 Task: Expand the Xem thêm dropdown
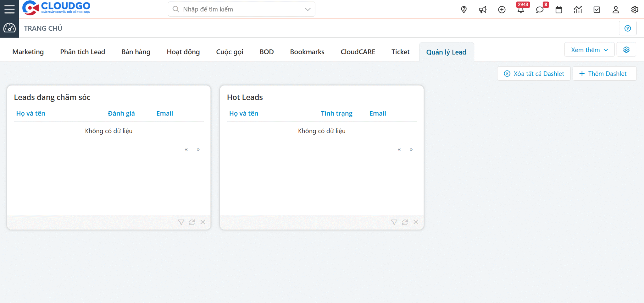(x=589, y=50)
